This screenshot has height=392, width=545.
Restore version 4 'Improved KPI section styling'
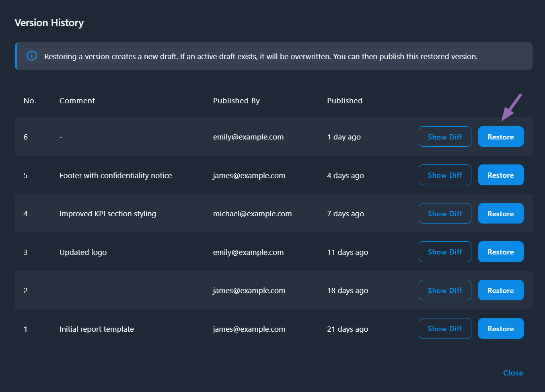click(501, 213)
